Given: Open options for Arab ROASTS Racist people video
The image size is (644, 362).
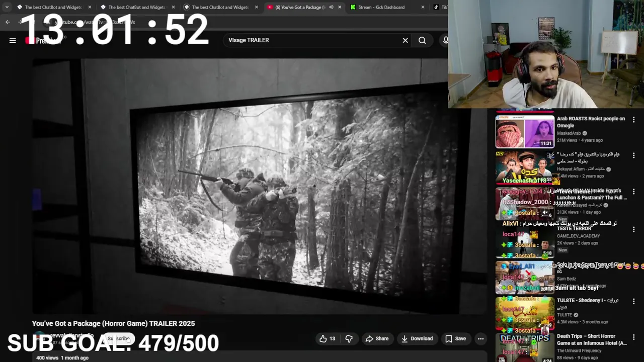Looking at the screenshot, I should [633, 120].
